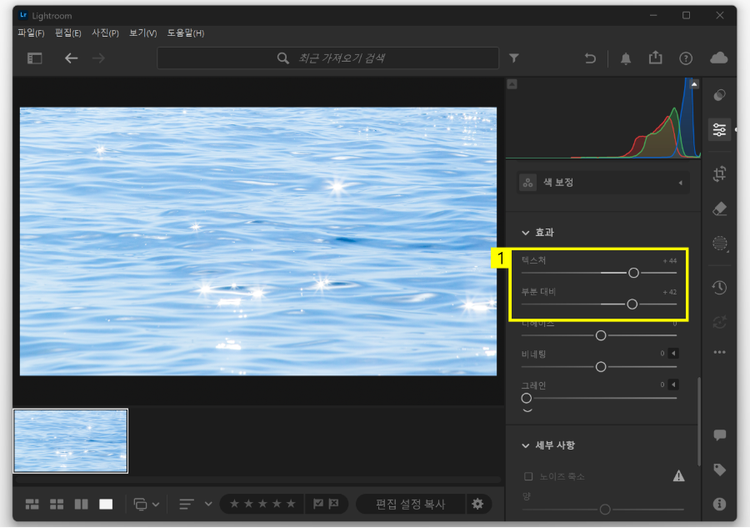Open the filmstrip stacking dropdown
The image size is (750, 528).
point(146,504)
